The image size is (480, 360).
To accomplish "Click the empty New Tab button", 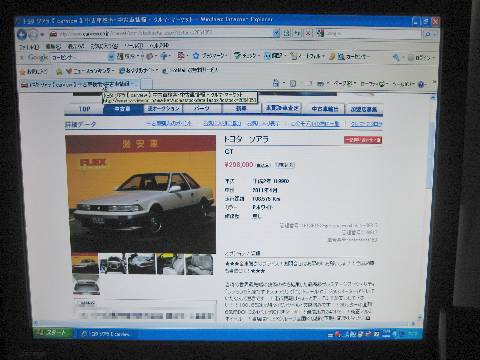I will tap(146, 84).
